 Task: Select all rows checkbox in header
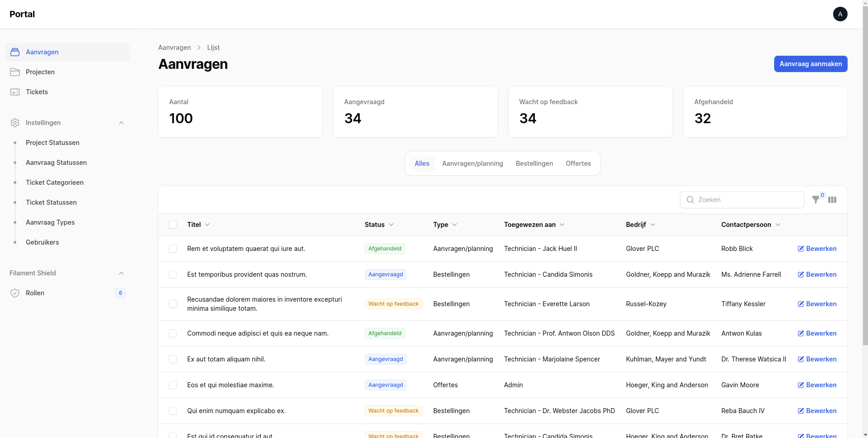[173, 225]
